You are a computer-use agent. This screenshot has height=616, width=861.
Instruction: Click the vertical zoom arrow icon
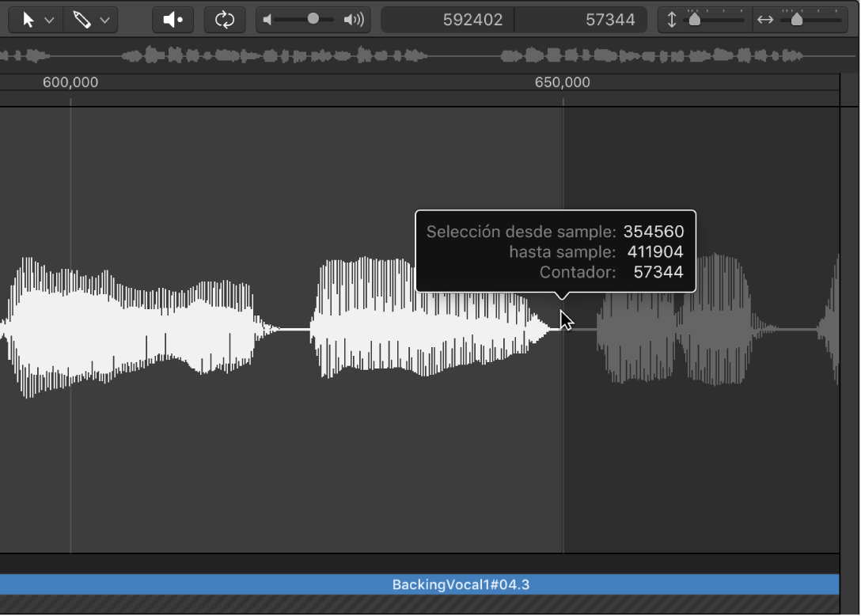pyautogui.click(x=672, y=20)
